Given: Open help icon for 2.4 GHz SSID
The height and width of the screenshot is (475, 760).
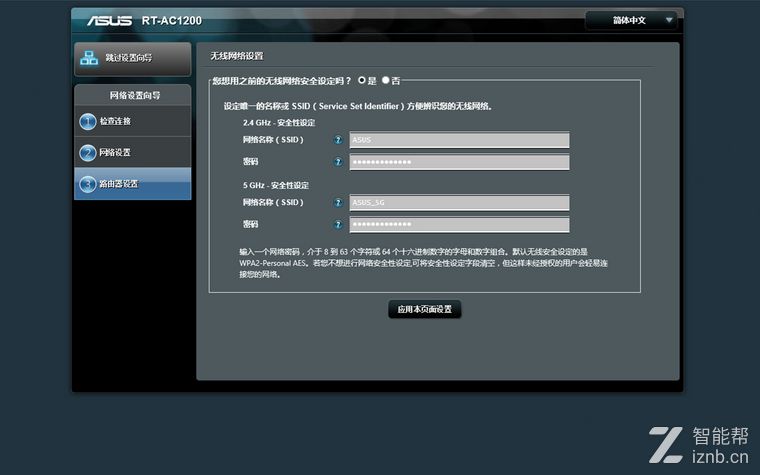Looking at the screenshot, I should 338,140.
